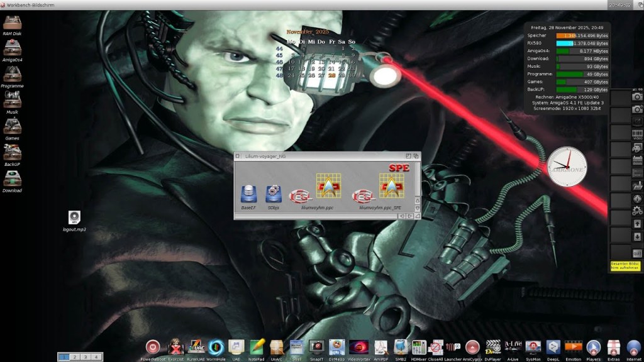Click window's scroll down arrow
644x362 pixels.
pyautogui.click(x=416, y=209)
